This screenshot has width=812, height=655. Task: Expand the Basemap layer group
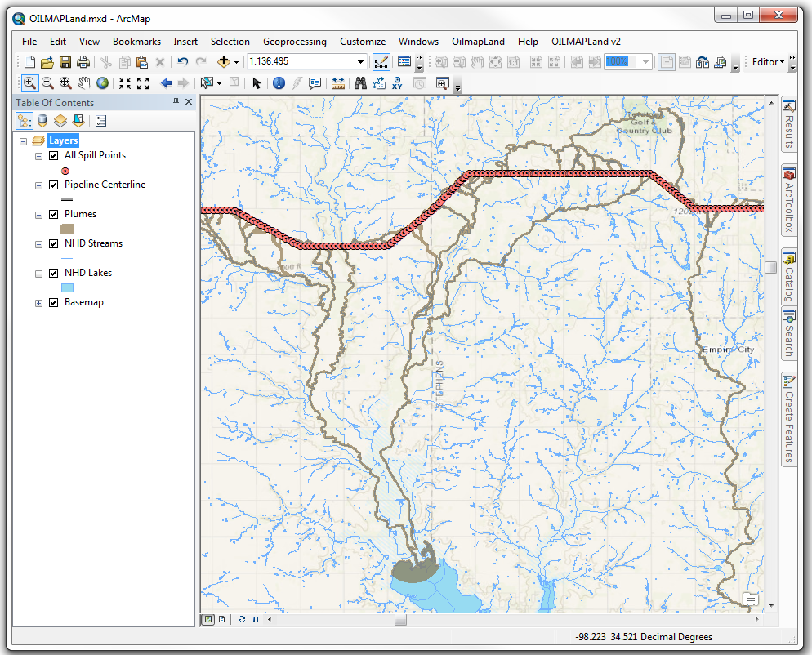(x=38, y=303)
